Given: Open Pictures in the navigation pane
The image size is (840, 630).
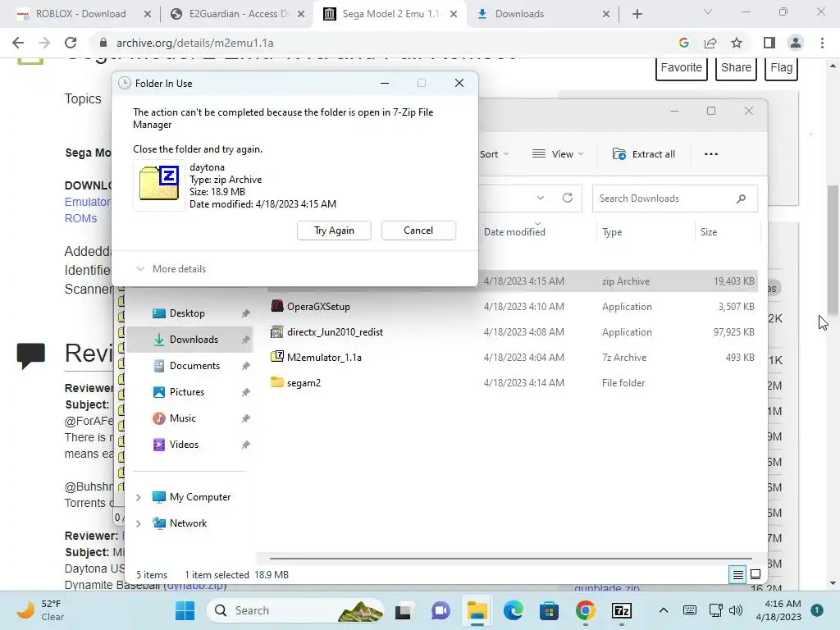Looking at the screenshot, I should 186,392.
